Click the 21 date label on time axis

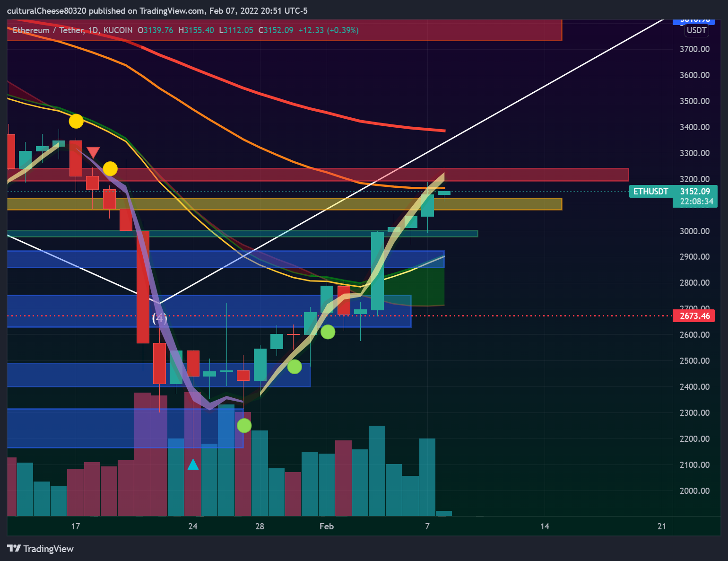click(662, 526)
